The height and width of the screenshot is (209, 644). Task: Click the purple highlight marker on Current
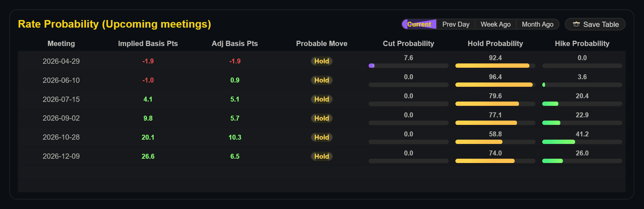(x=406, y=24)
